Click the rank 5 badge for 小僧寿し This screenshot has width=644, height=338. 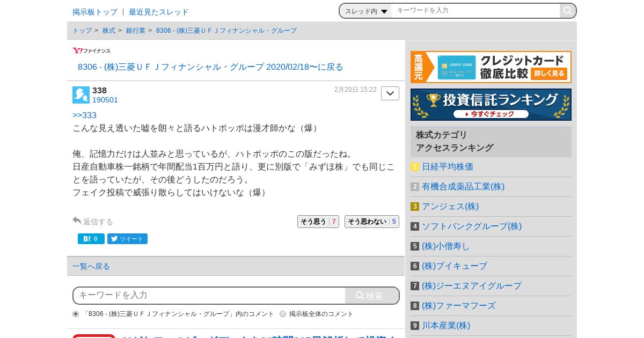coord(415,246)
